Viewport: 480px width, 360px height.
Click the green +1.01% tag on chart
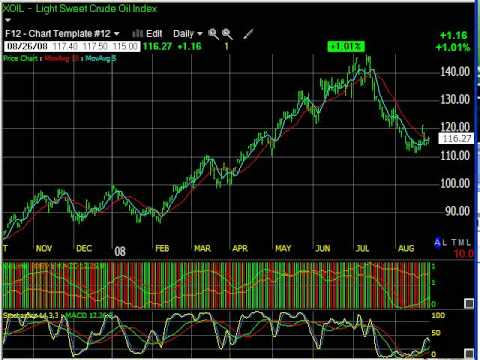[x=346, y=46]
